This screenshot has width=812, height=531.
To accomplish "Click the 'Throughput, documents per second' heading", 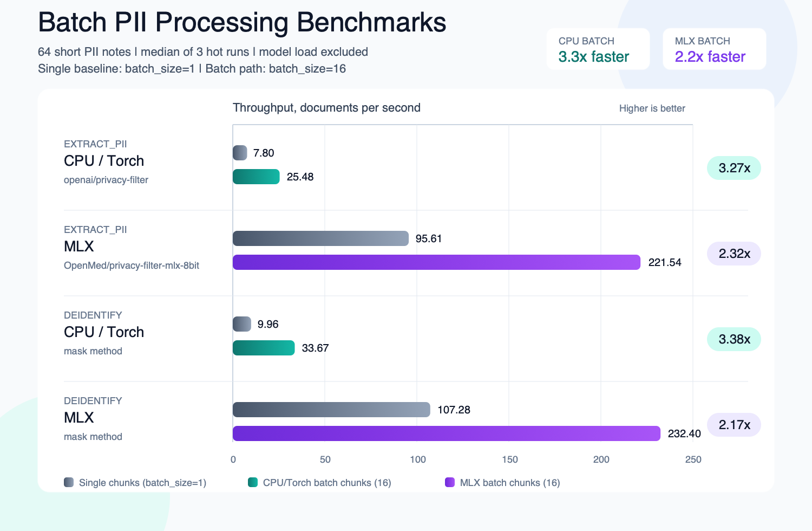I will [x=326, y=108].
